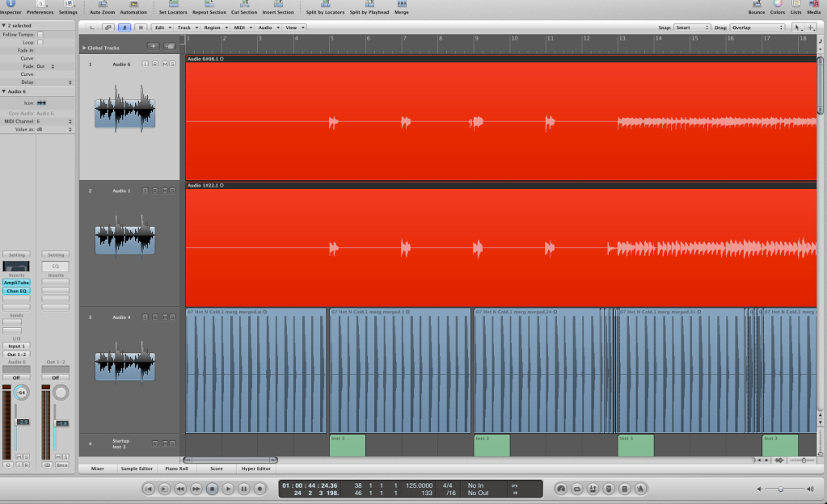Screen dimensions: 827x504
Task: Solo the Audio 6 track
Action: (x=172, y=64)
